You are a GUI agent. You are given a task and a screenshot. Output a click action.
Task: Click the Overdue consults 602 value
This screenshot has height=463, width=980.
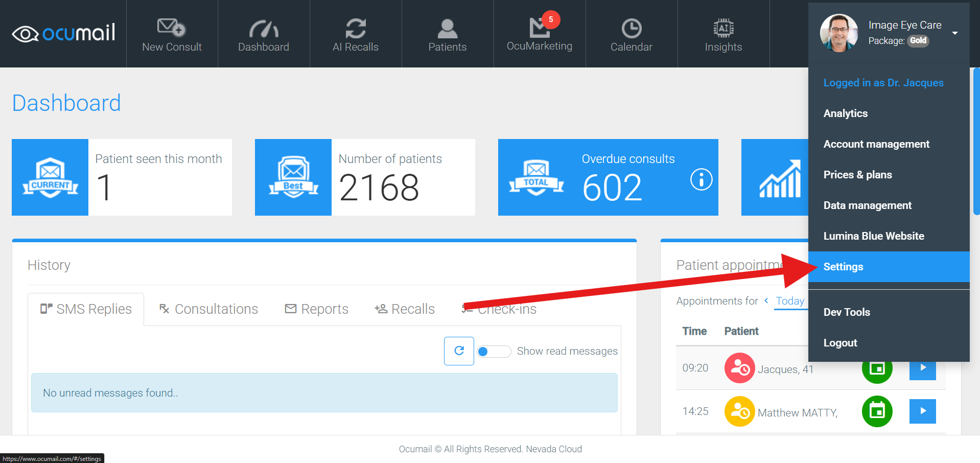[612, 188]
